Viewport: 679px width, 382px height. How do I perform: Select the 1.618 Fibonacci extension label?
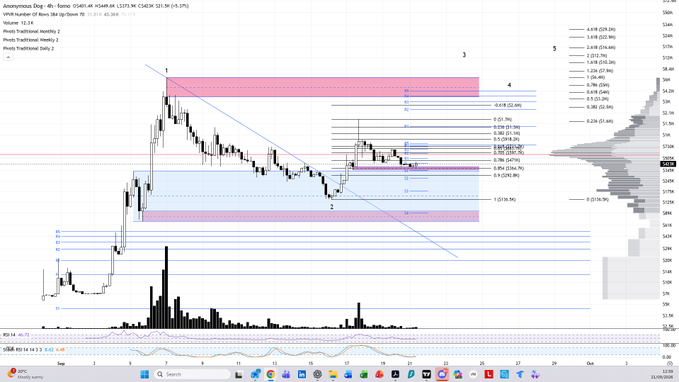[601, 62]
